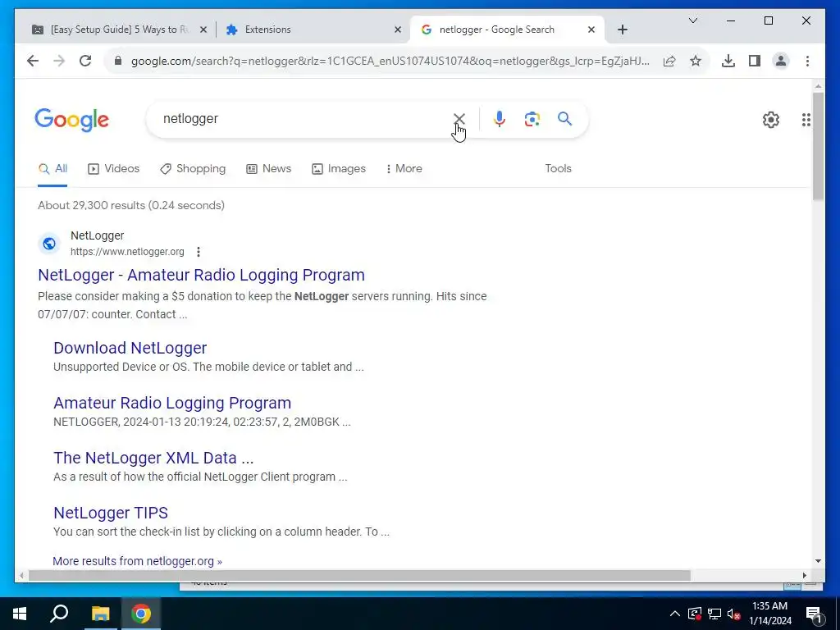Open Chrome downloads icon
Viewport: 840px width, 630px height.
[728, 61]
